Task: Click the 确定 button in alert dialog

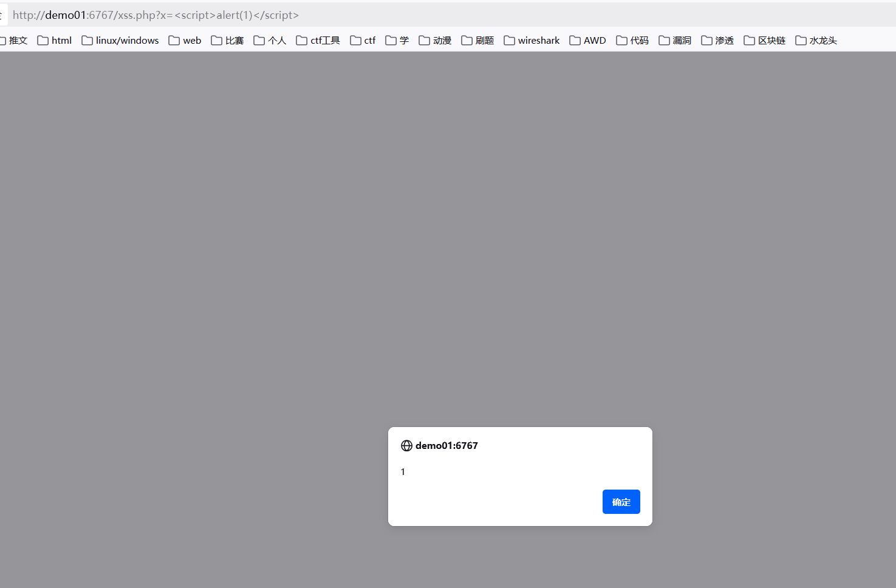Action: pos(621,502)
